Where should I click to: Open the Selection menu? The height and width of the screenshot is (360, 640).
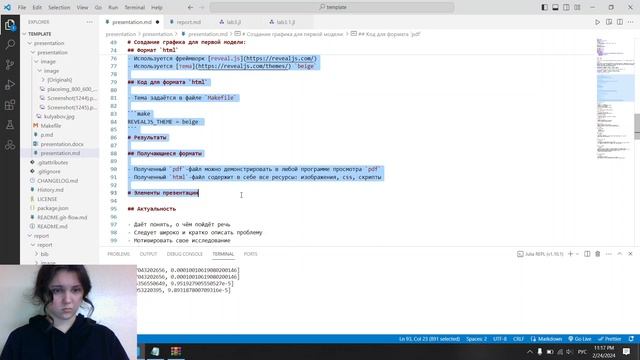[59, 7]
